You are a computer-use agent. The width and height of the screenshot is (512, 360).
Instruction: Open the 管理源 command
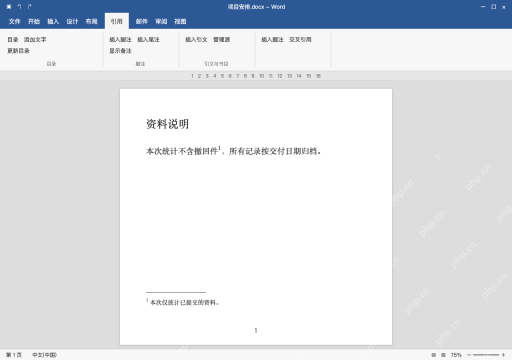tap(221, 40)
